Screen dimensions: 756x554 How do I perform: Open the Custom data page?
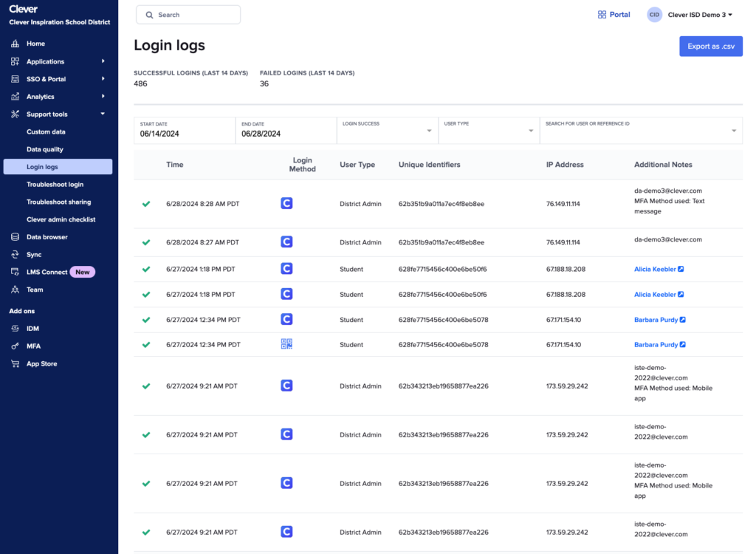pyautogui.click(x=46, y=131)
